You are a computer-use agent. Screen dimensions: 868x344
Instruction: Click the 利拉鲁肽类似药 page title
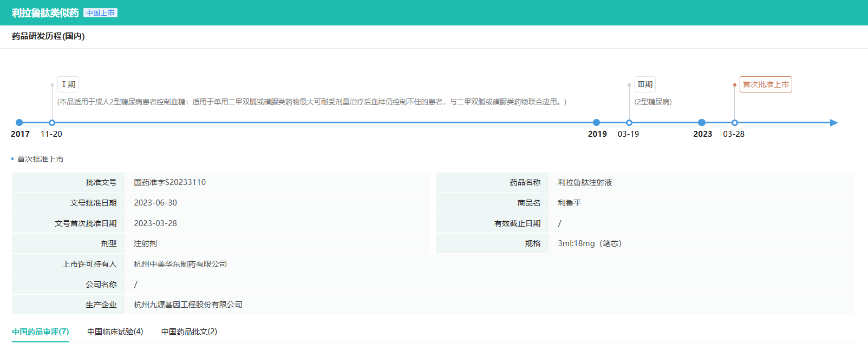tap(45, 13)
